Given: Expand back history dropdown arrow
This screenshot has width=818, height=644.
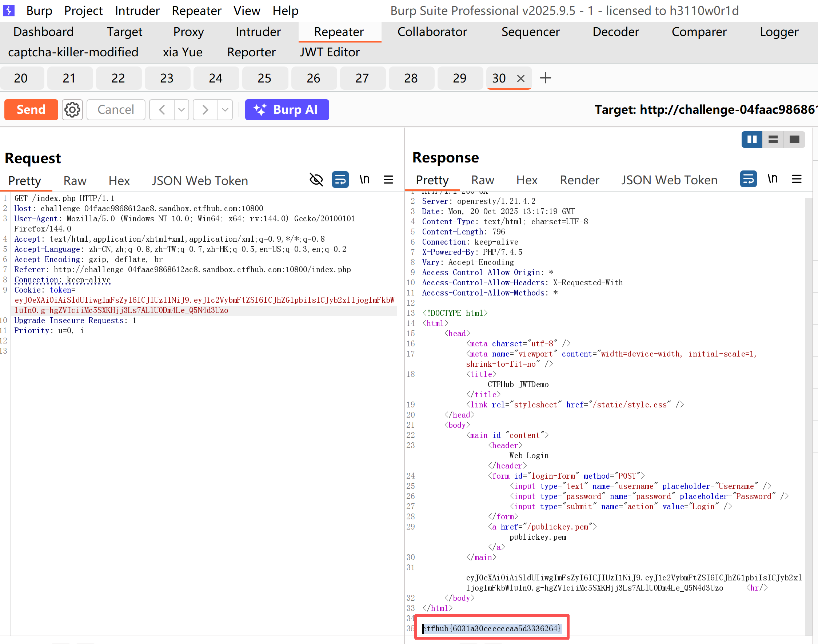Looking at the screenshot, I should (181, 110).
